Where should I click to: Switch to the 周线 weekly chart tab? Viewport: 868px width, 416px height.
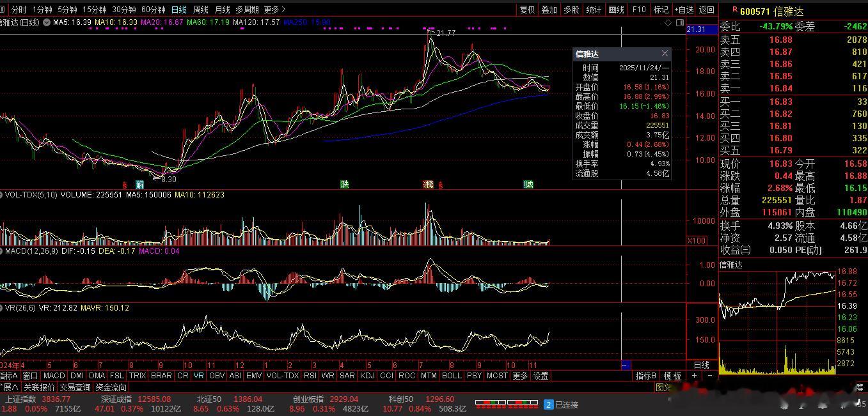tap(201, 10)
